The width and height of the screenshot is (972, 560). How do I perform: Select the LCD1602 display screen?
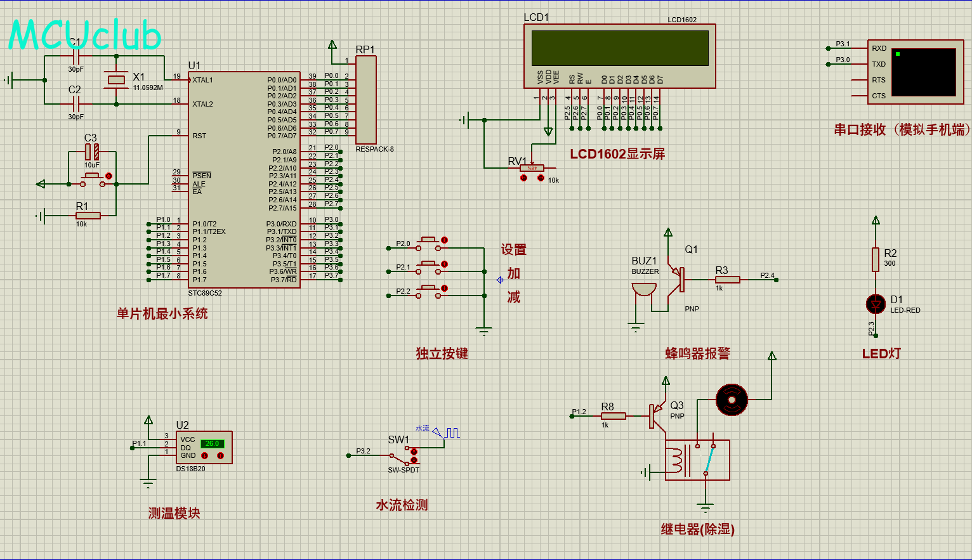(619, 48)
